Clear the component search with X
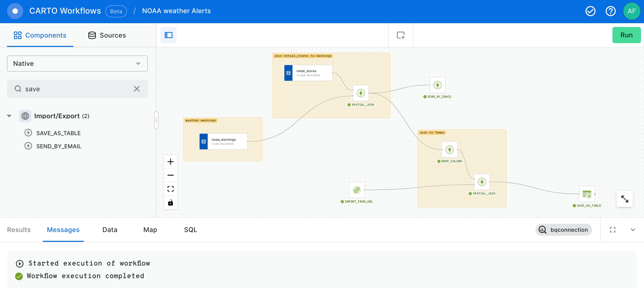Viewport: 644px width, 288px height. pos(137,89)
